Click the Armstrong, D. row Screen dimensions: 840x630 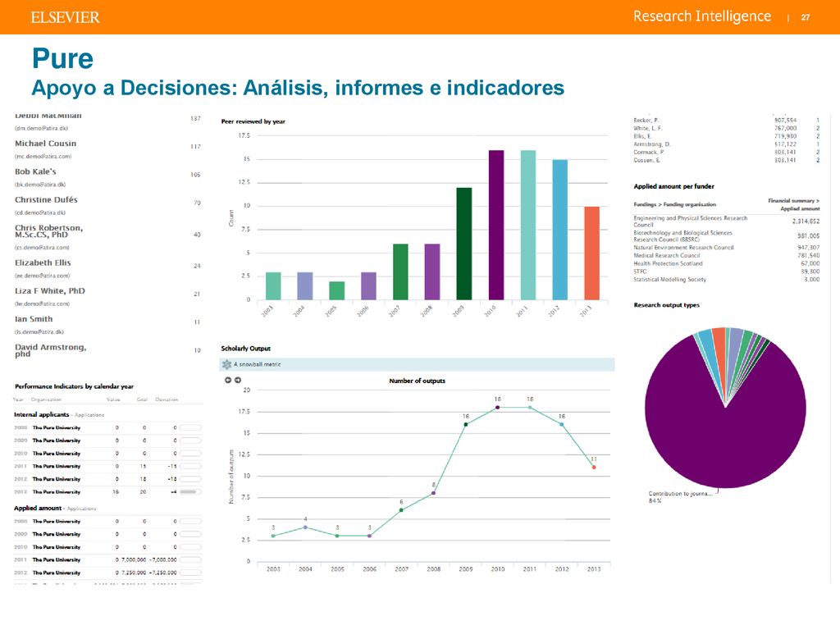(x=727, y=144)
